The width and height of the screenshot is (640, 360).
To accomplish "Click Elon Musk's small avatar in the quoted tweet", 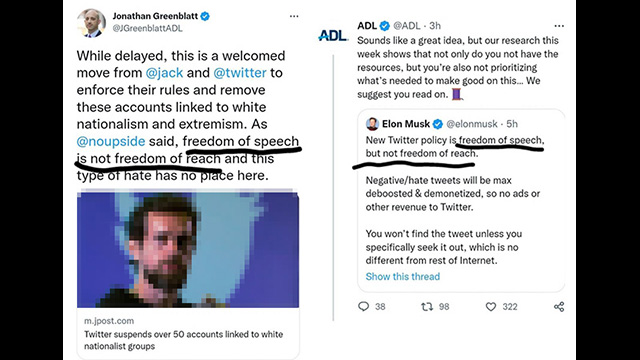I will [x=372, y=124].
